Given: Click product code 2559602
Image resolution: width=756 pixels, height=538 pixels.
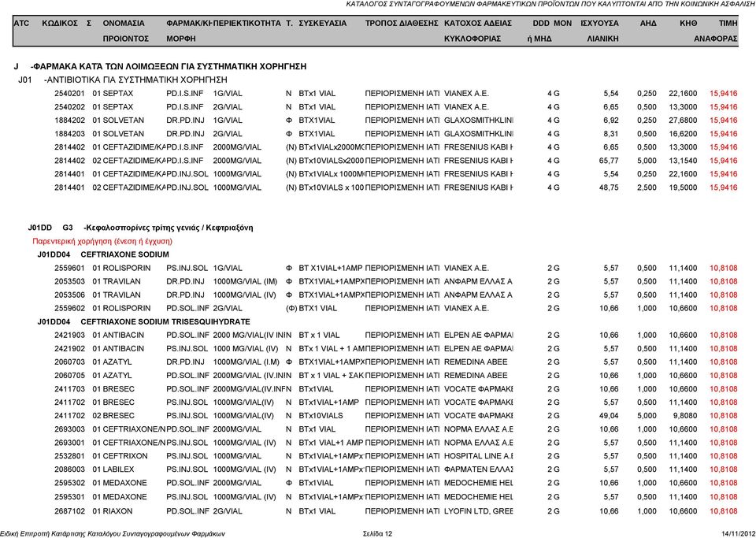Looking at the screenshot, I should (69, 308).
